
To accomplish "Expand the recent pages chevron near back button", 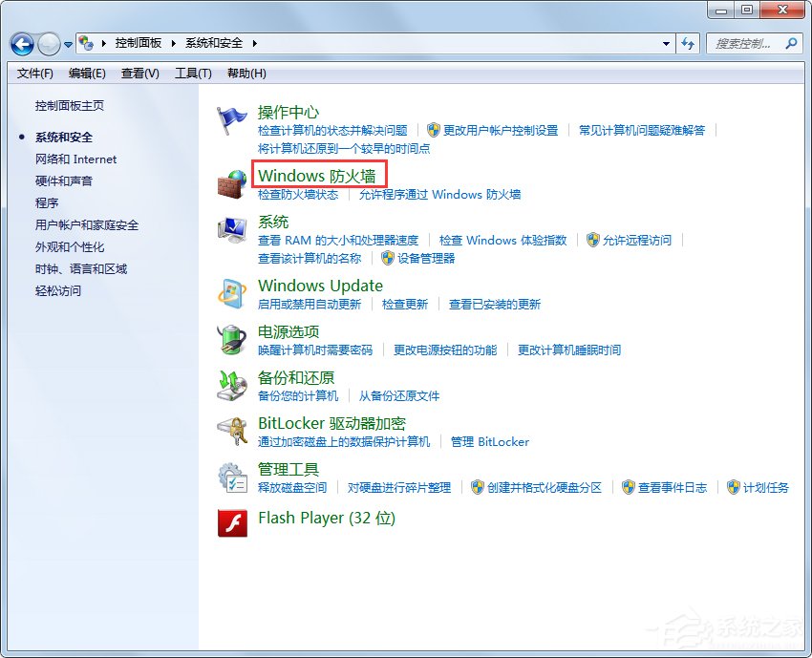I will (67, 43).
